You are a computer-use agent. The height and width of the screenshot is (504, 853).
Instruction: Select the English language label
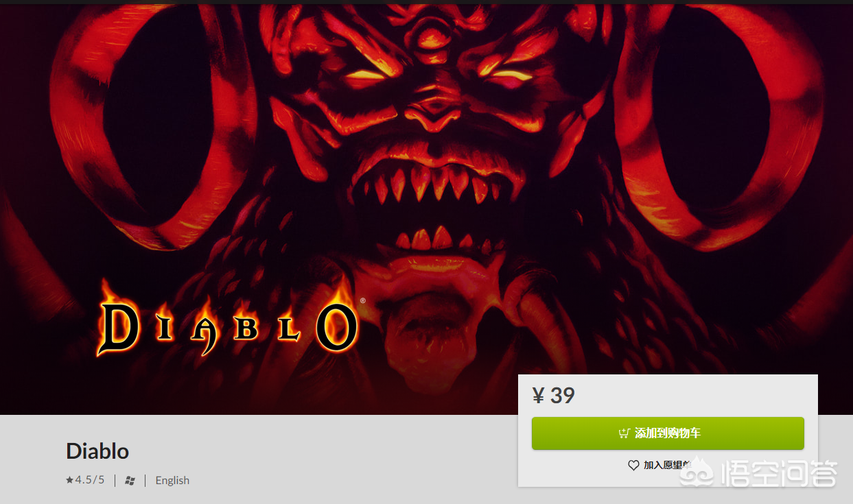pyautogui.click(x=172, y=480)
